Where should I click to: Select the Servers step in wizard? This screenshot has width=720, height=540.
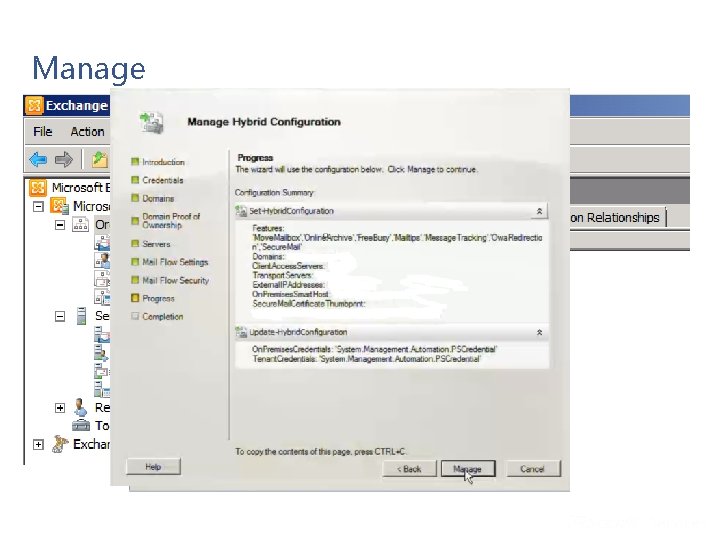tap(156, 244)
